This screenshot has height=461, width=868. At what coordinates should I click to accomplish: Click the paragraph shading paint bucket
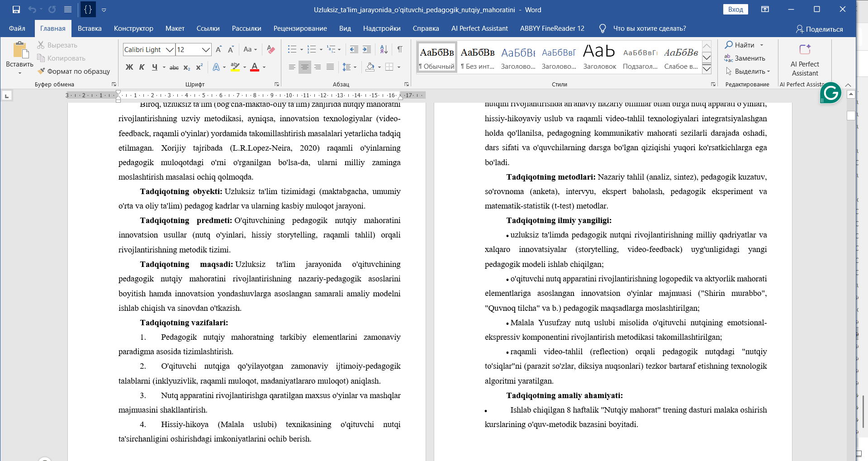pos(370,67)
